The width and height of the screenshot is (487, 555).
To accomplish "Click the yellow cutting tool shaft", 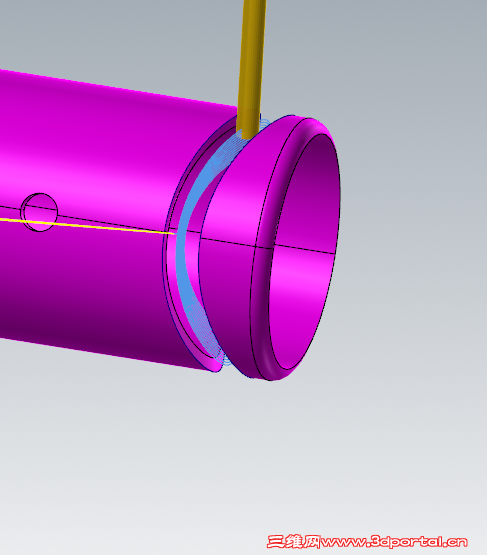I will click(252, 69).
